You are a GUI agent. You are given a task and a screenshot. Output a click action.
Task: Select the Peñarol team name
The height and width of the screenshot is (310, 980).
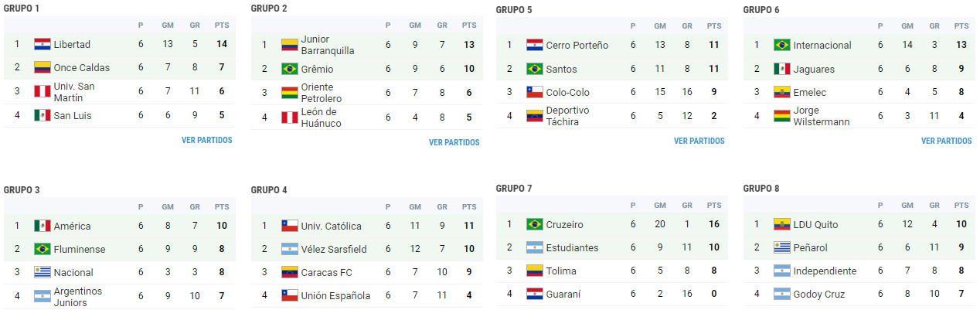810,247
